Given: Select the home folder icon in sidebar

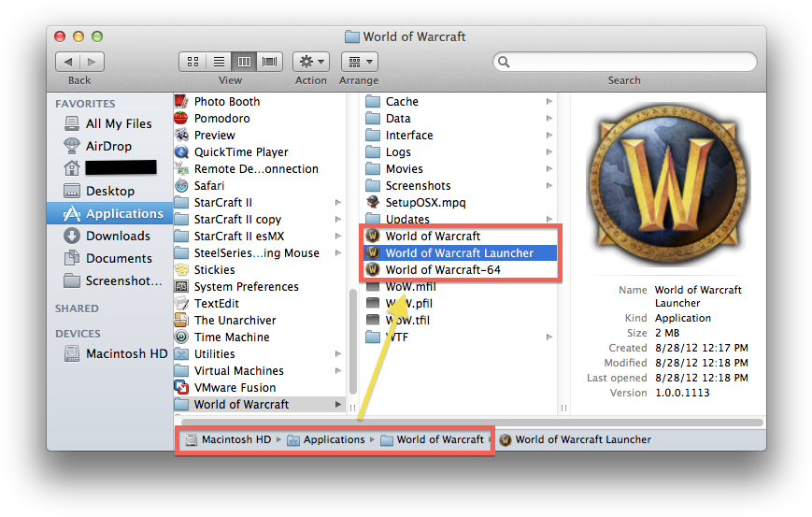Looking at the screenshot, I should (71, 168).
